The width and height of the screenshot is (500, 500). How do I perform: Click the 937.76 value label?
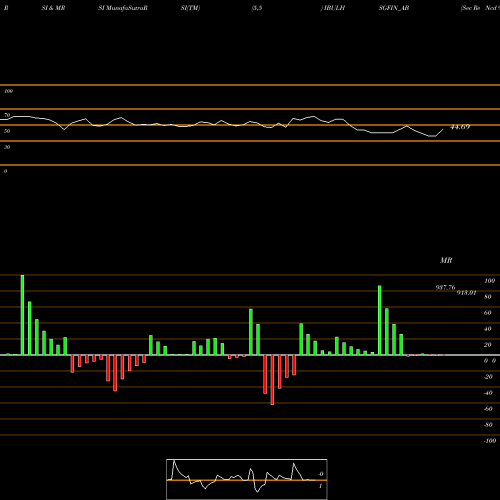tap(445, 287)
